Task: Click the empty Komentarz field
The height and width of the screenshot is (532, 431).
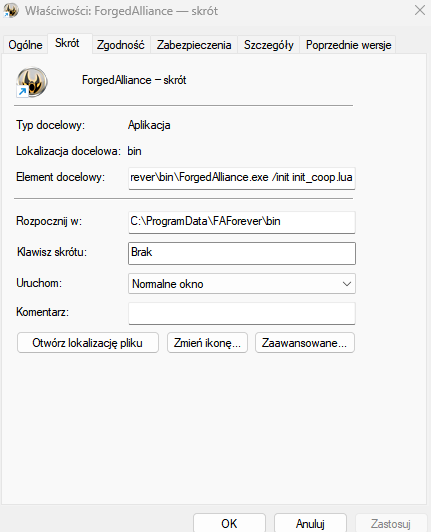Action: tap(242, 313)
